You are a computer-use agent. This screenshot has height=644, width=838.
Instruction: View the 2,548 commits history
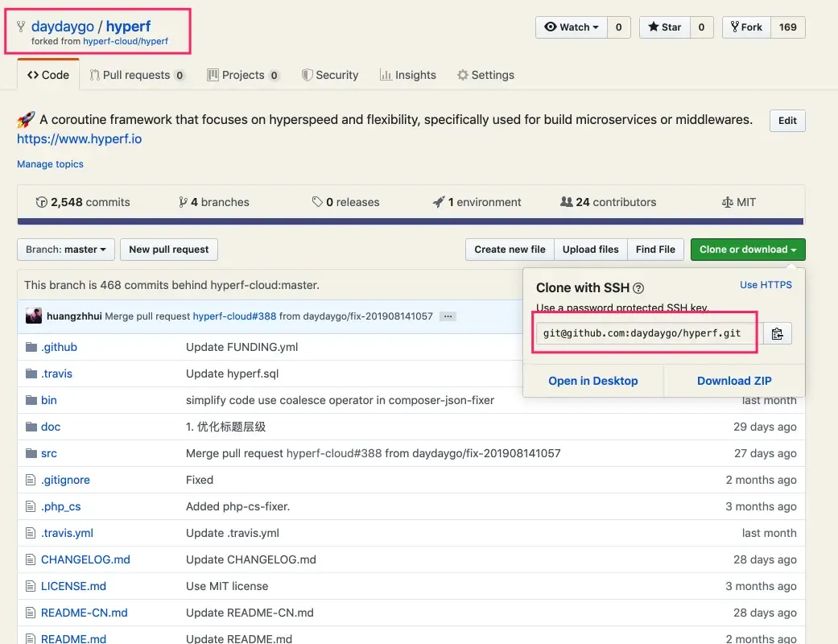click(x=83, y=202)
